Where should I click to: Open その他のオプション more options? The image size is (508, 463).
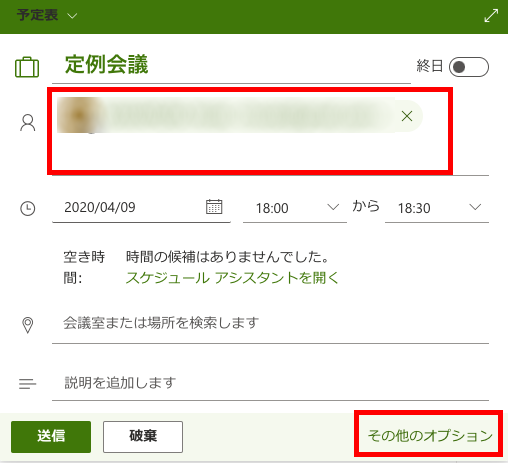[x=430, y=435]
